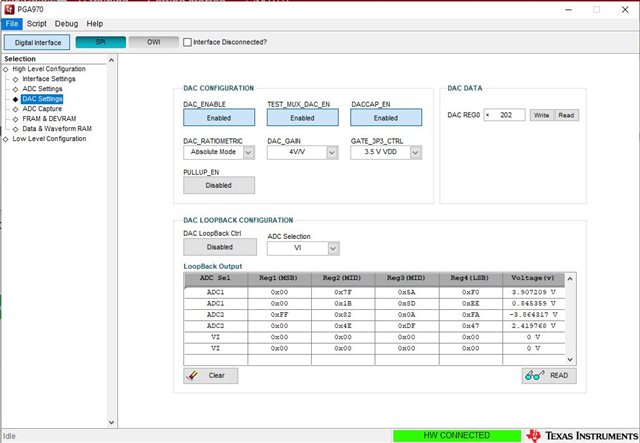Click Selection panel scroll down arrow
Screen dimensions: 640x443
click(x=111, y=422)
